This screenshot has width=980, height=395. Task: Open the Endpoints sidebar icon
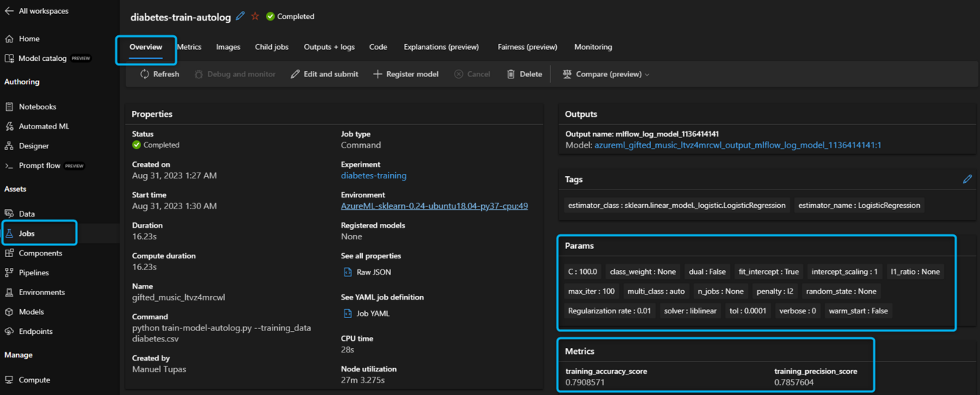(9, 331)
